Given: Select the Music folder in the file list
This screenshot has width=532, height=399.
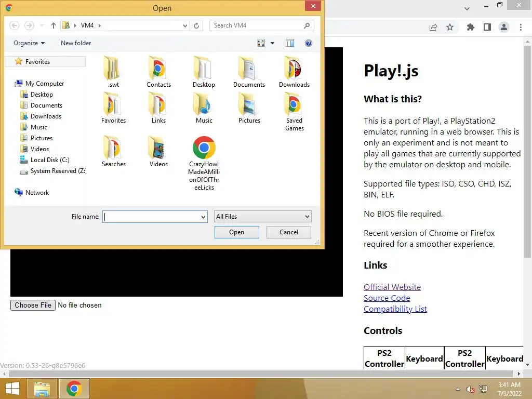Looking at the screenshot, I should (x=204, y=108).
